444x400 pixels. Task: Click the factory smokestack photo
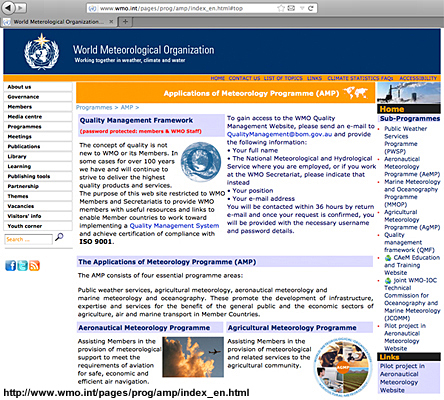tap(409, 93)
